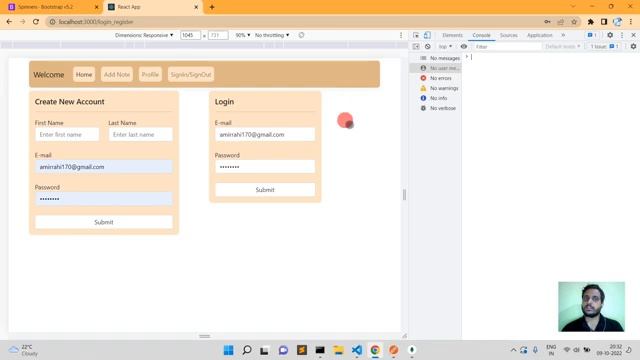Open the 90% zoom dropdown
The width and height of the screenshot is (640, 360).
(x=243, y=35)
